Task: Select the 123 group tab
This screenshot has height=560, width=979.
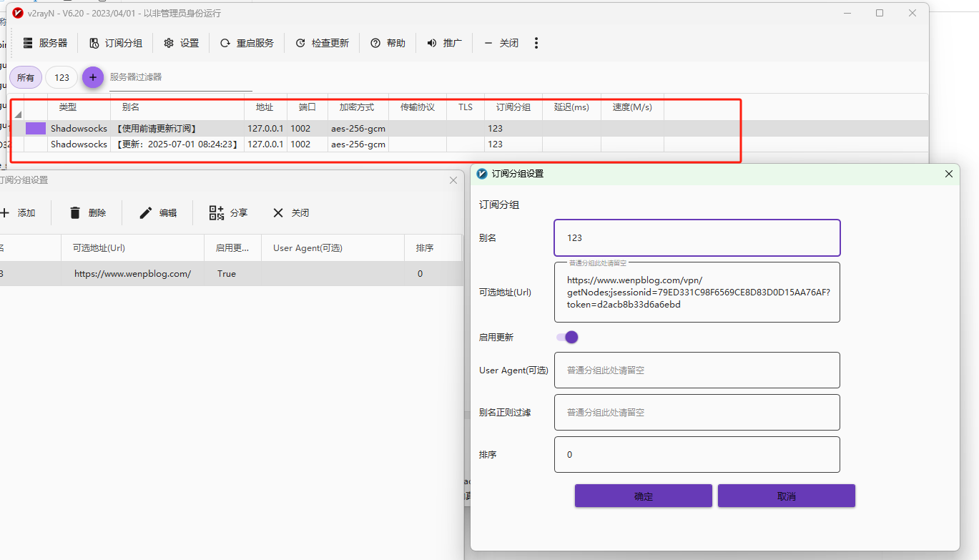Action: [62, 77]
